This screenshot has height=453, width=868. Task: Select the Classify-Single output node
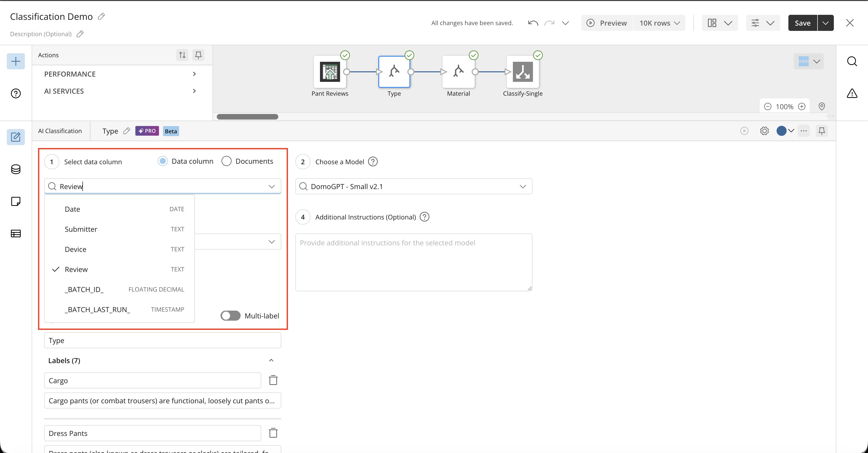pyautogui.click(x=523, y=72)
